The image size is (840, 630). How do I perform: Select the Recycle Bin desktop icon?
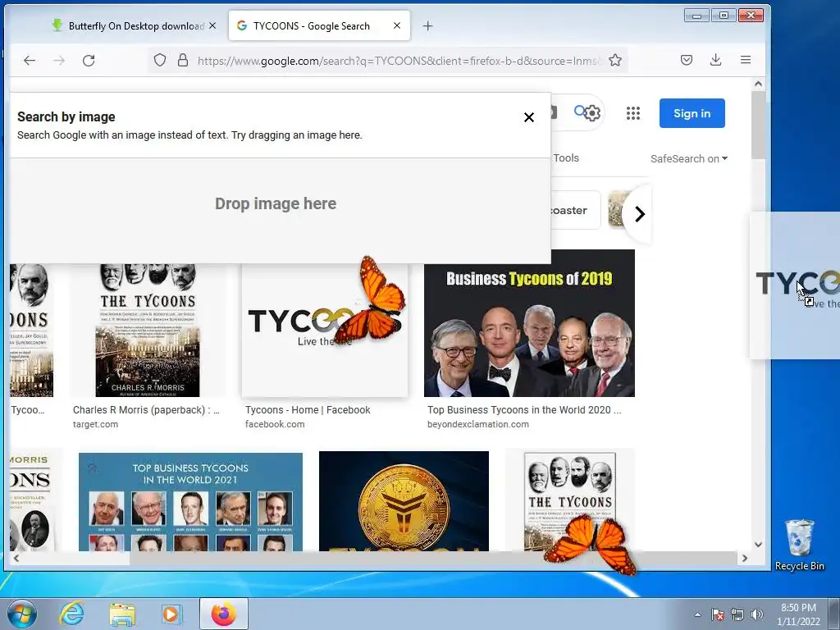point(799,546)
